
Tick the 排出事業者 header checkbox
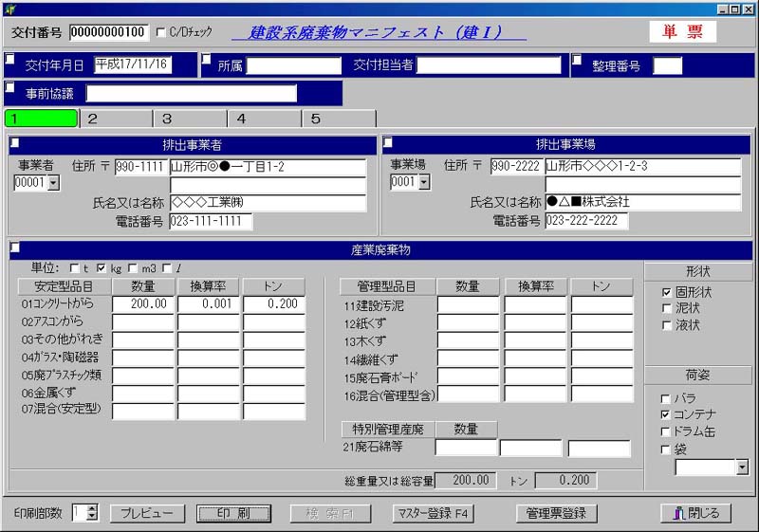click(15, 142)
